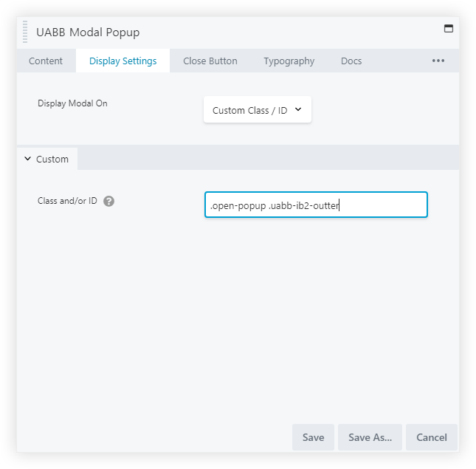476x469 pixels.
Task: Collapse the Custom section chevron
Action: pyautogui.click(x=28, y=159)
